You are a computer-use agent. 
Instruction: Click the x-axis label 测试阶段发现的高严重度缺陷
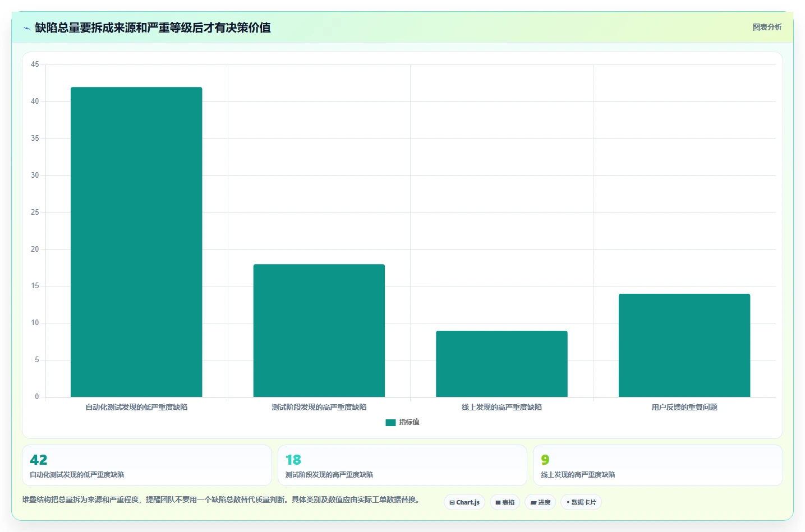coord(319,407)
